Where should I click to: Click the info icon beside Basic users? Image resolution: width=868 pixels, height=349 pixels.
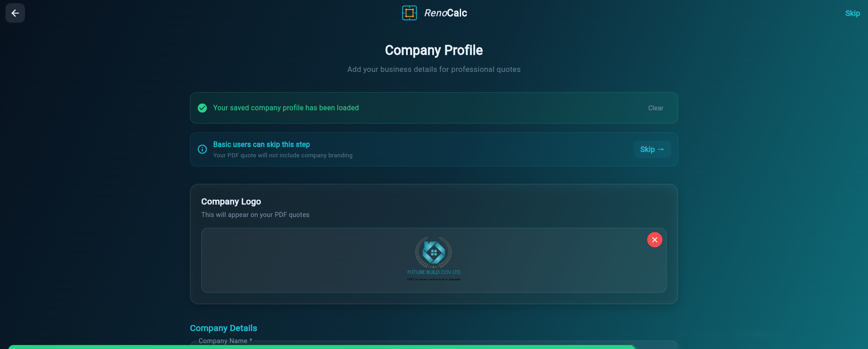coord(203,149)
